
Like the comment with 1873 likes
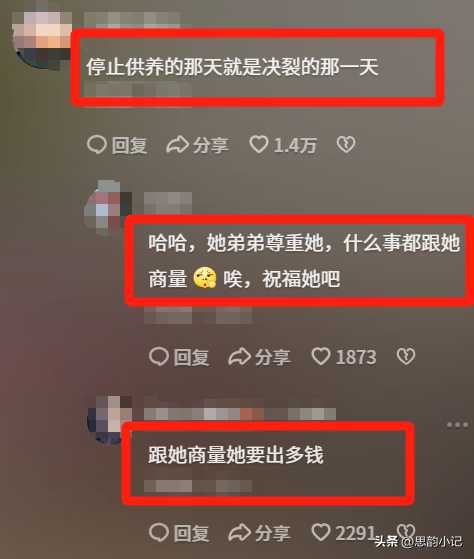point(321,356)
